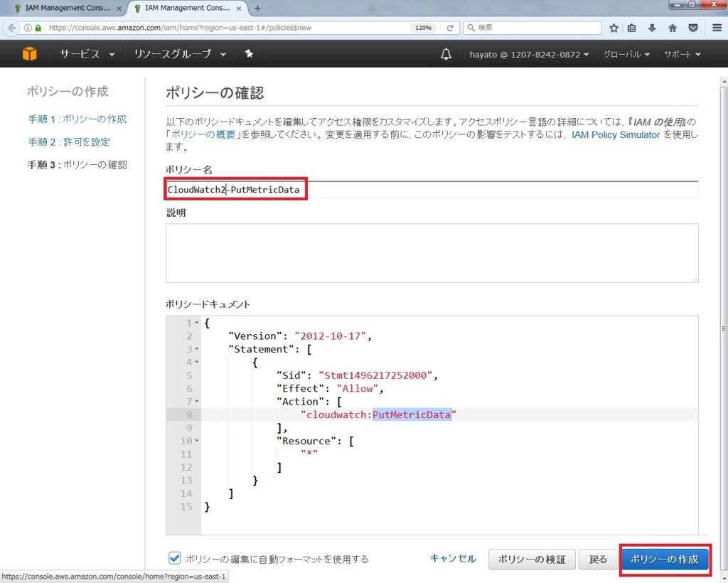
Task: Click the site info icon in address bar
Action: point(28,28)
